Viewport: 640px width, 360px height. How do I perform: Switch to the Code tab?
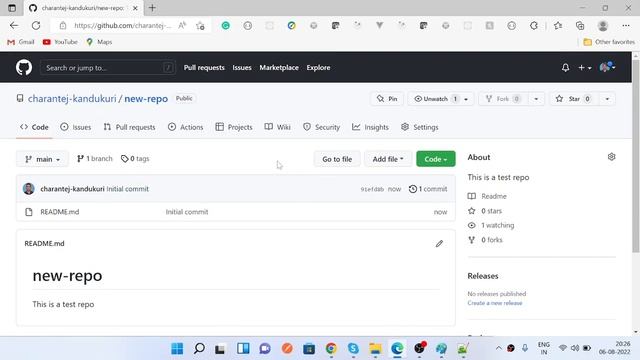click(34, 127)
